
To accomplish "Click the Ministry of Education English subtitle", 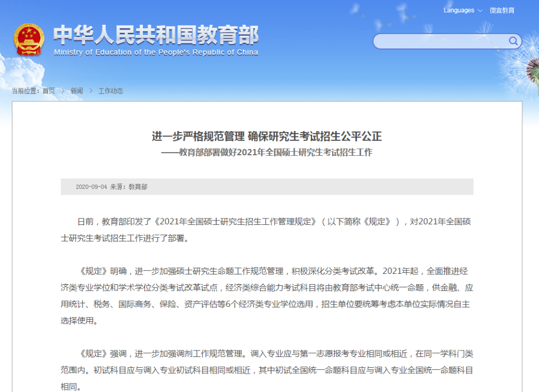I will click(156, 52).
